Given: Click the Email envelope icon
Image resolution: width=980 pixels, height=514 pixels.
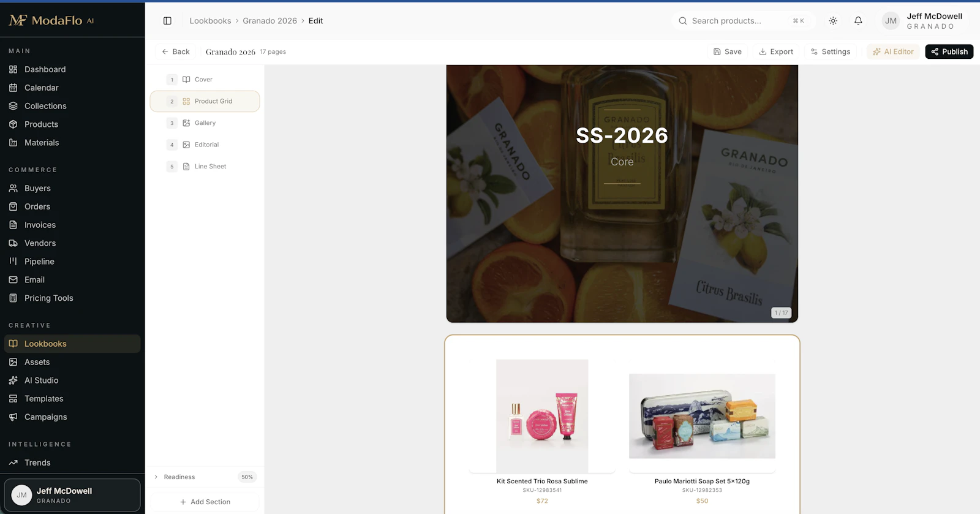Looking at the screenshot, I should click(x=13, y=279).
